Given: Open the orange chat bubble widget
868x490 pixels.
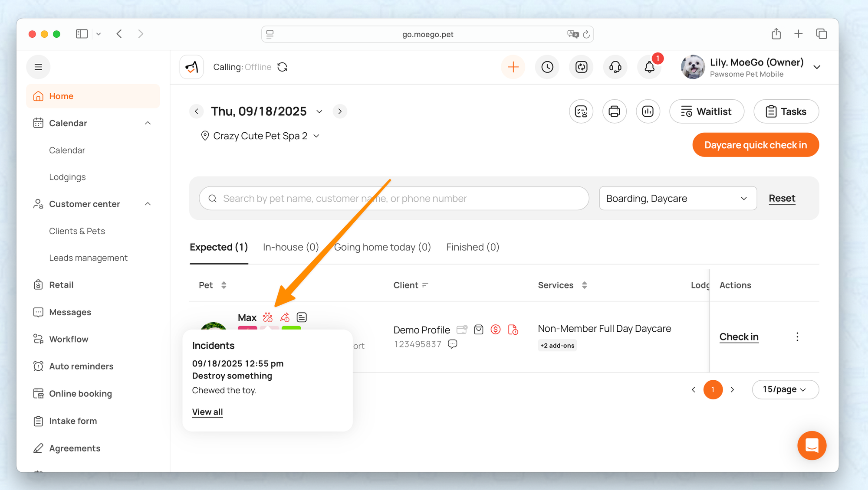Looking at the screenshot, I should (812, 445).
